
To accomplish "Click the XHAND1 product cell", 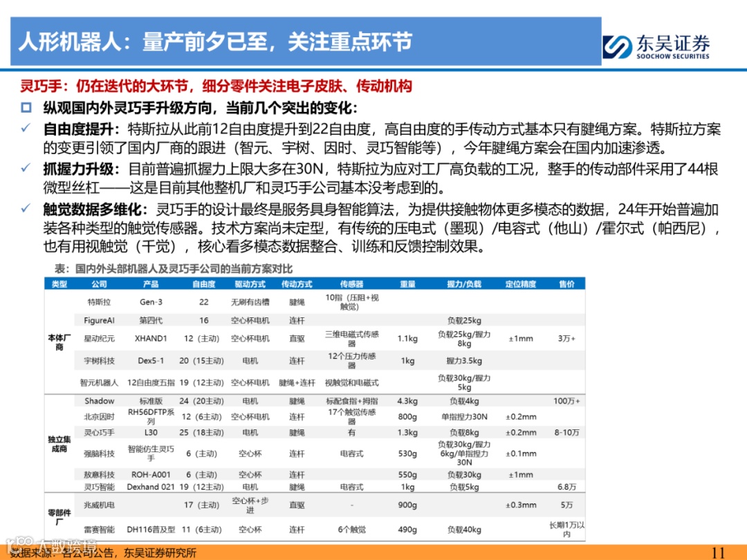I will (151, 339).
